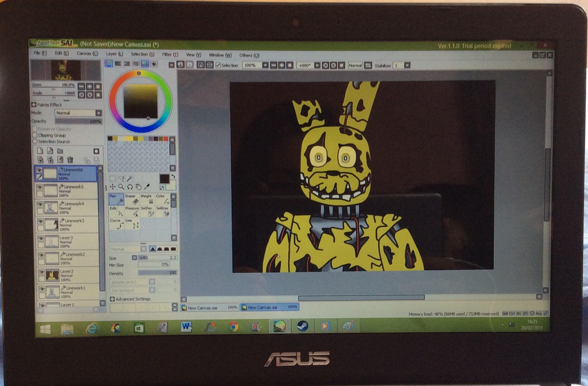588x386 pixels.
Task: Delete the selected layer with trash icon
Action: tap(69, 160)
